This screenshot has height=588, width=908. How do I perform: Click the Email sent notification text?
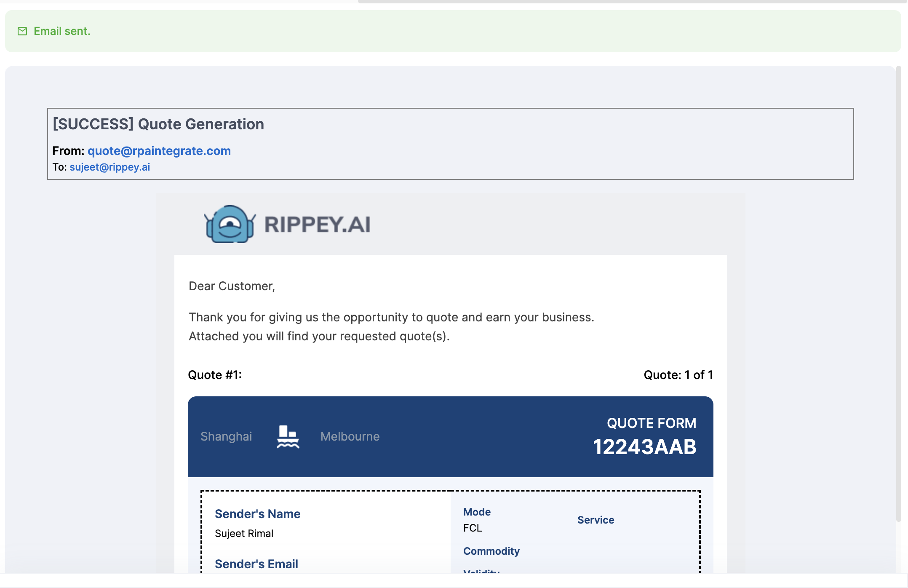pyautogui.click(x=62, y=31)
